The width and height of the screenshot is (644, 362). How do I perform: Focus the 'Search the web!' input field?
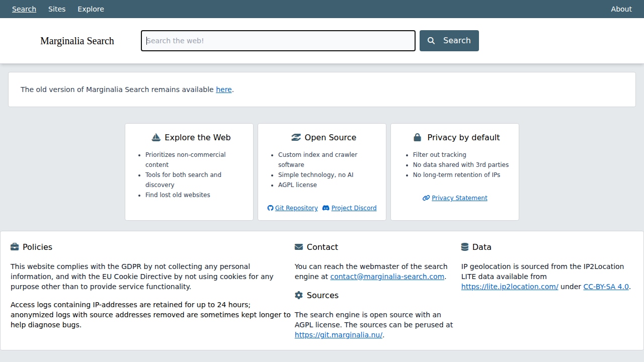278,41
